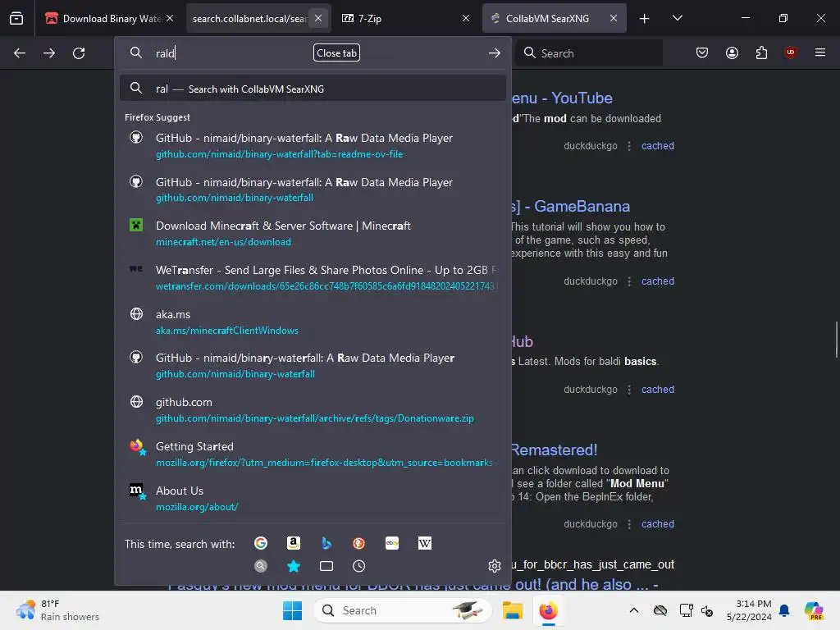Click the Windows taskbar Search box
Image resolution: width=840 pixels, height=630 pixels.
(x=402, y=610)
